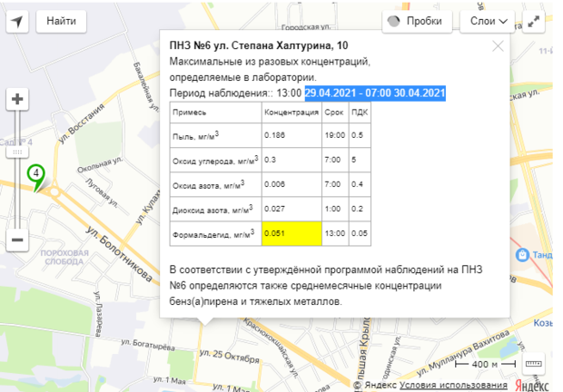Open the Слои layers dropdown

(489, 21)
